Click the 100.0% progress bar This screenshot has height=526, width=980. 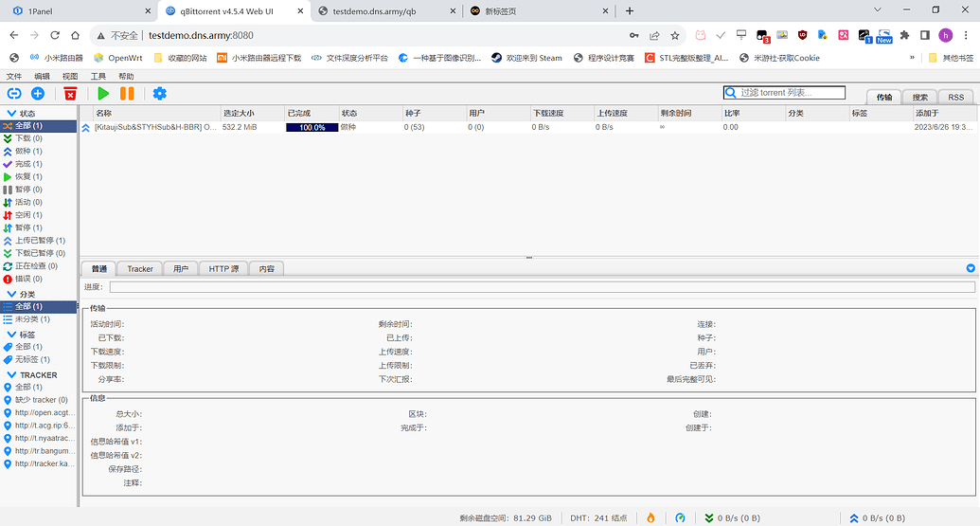(312, 127)
